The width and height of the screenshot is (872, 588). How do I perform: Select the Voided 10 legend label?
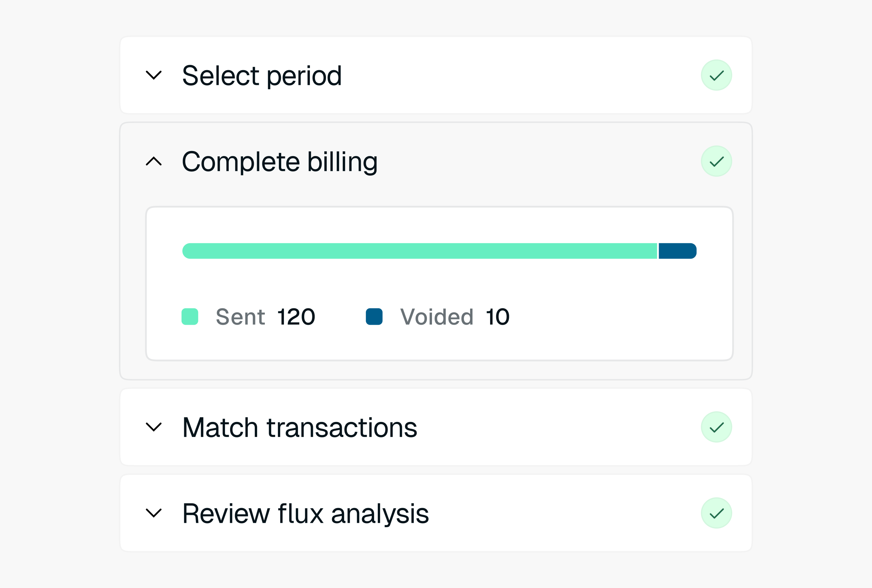(x=455, y=317)
